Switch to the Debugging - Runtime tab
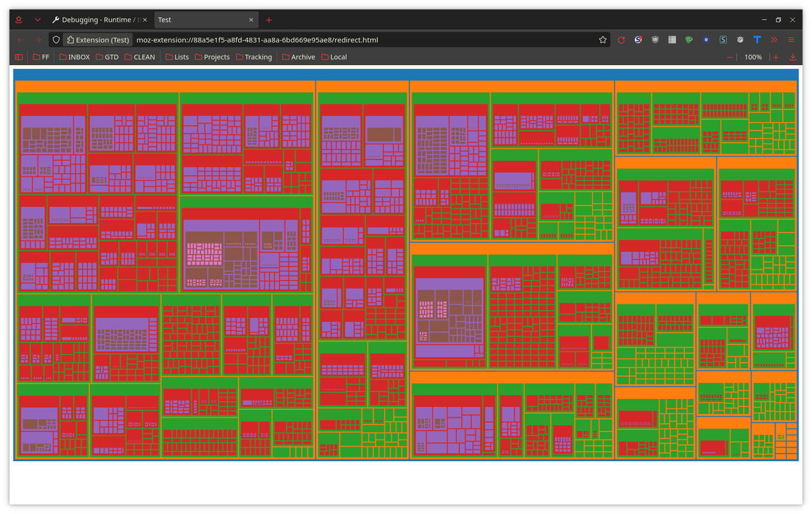Image resolution: width=812 pixels, height=514 pixels. point(101,20)
